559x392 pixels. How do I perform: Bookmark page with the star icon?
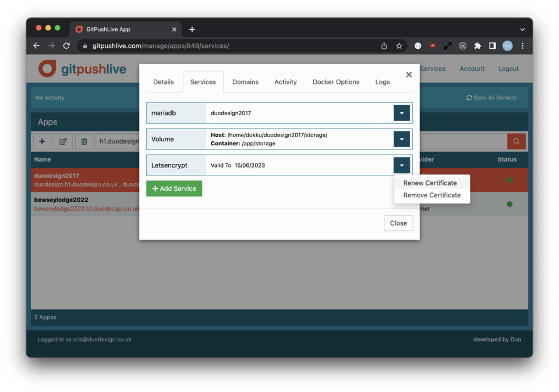399,45
